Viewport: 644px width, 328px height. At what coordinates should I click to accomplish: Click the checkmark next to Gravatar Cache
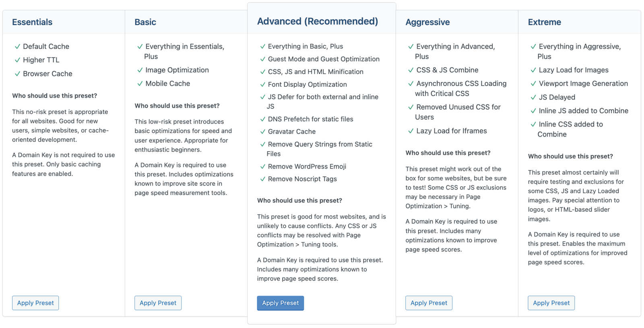pyautogui.click(x=262, y=132)
